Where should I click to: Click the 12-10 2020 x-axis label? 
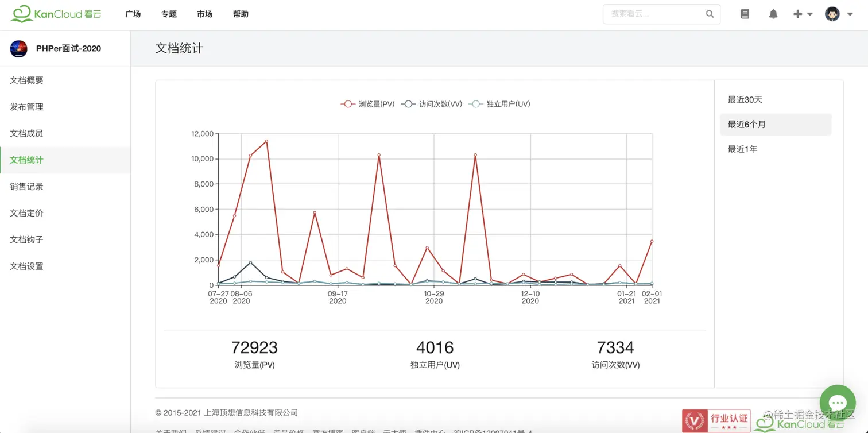pos(530,297)
